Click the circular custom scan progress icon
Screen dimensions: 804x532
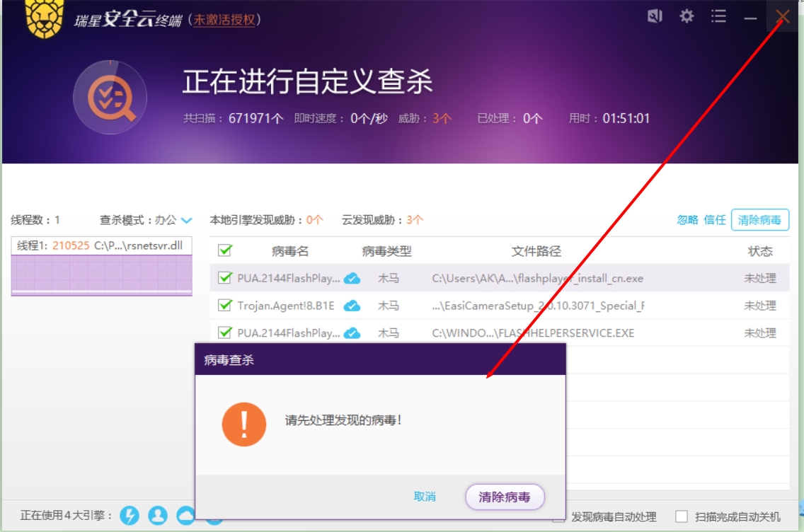[110, 98]
